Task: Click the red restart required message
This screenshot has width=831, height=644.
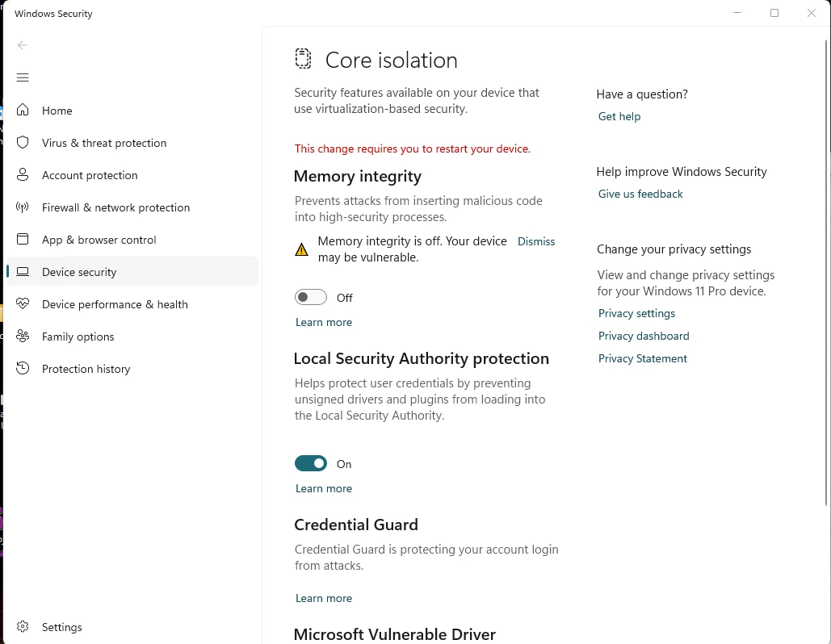Action: pos(413,148)
